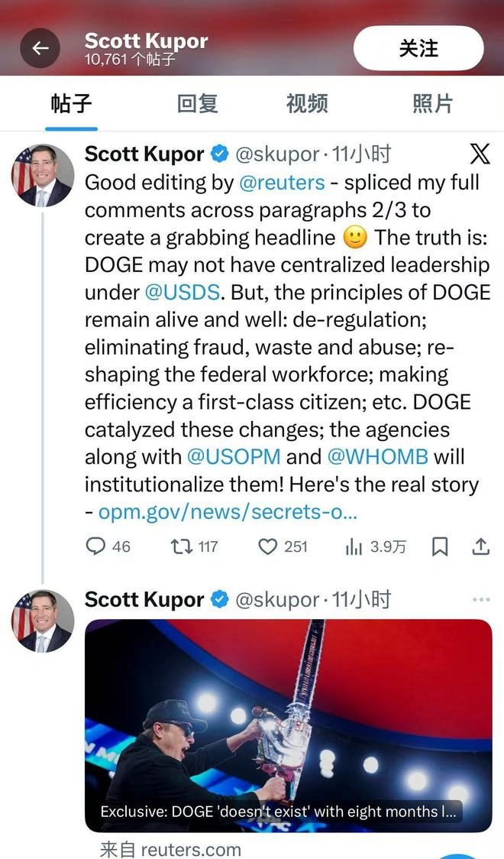The image size is (504, 859).
Task: Open the Reuters DOGE chainsaw article thumbnail
Action: tap(288, 724)
